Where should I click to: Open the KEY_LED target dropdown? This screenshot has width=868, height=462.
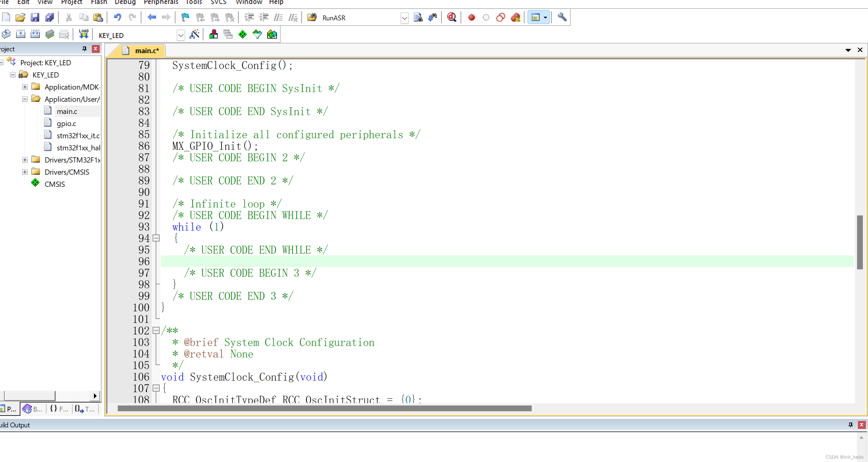(181, 35)
